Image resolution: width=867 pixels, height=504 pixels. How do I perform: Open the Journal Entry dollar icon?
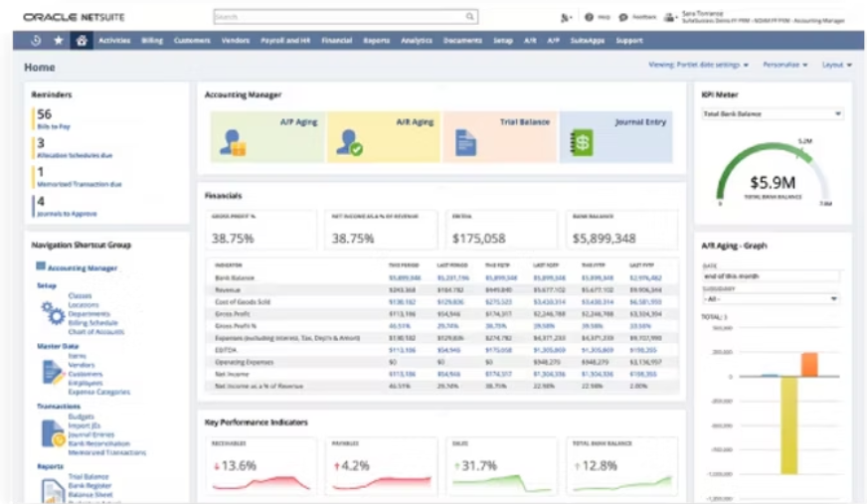[582, 142]
